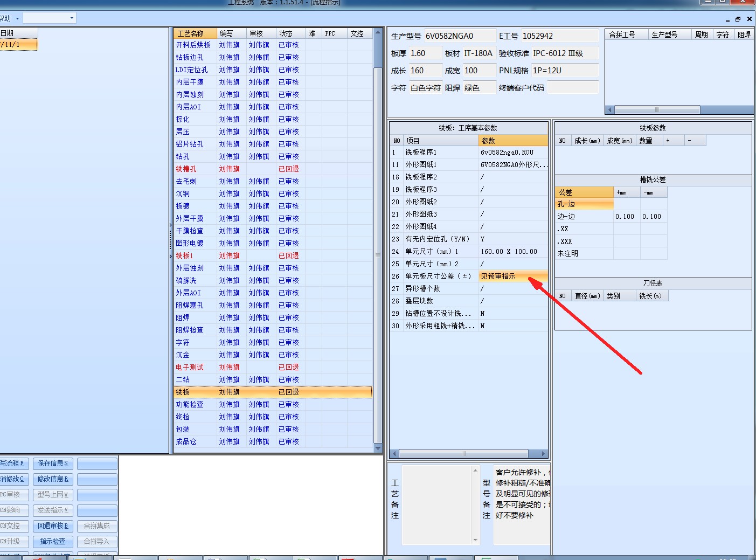Click the empty 终端客户代码 field
756x560 pixels.
pos(573,88)
